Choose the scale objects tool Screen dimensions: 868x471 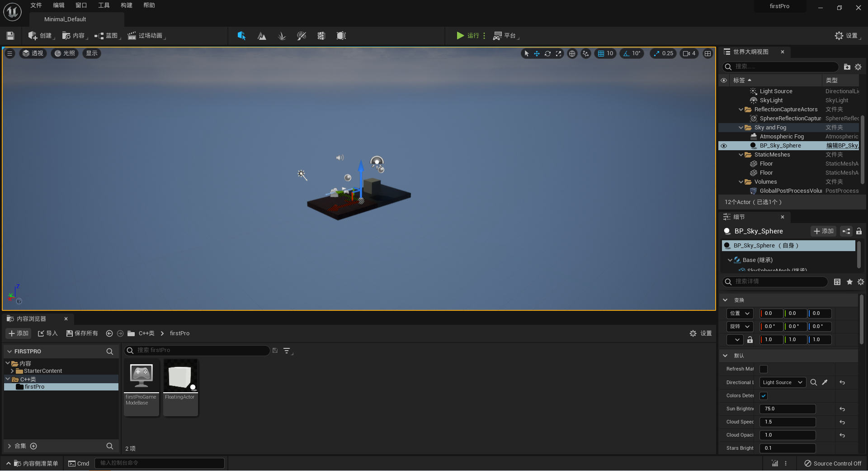[558, 53]
